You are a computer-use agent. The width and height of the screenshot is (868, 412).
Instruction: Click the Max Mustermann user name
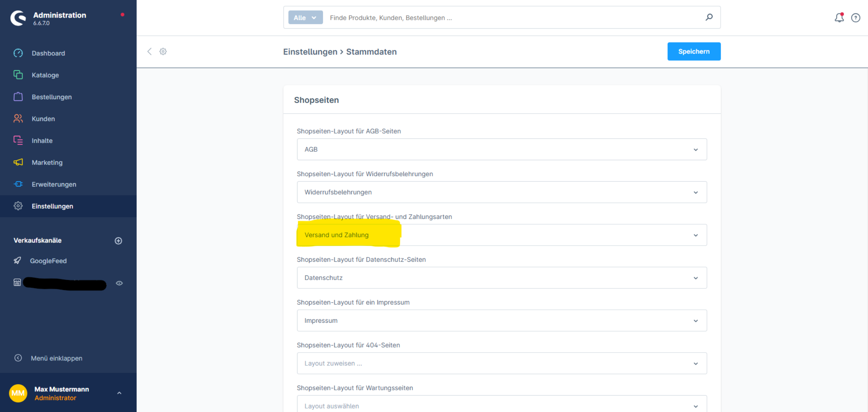61,389
